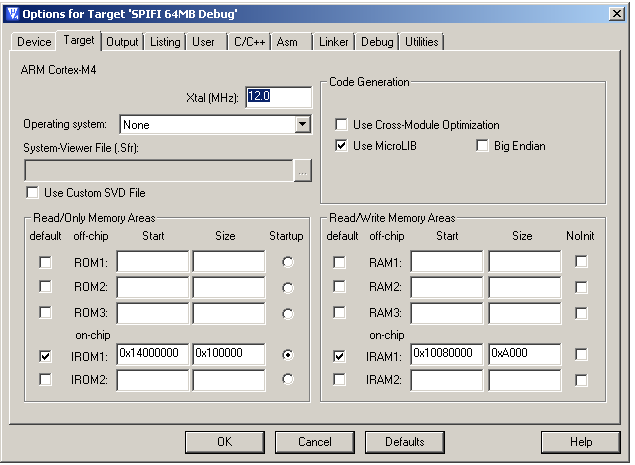635x465 pixels.
Task: Browse for System-Viewer file with ellipsis button
Action: coord(303,171)
